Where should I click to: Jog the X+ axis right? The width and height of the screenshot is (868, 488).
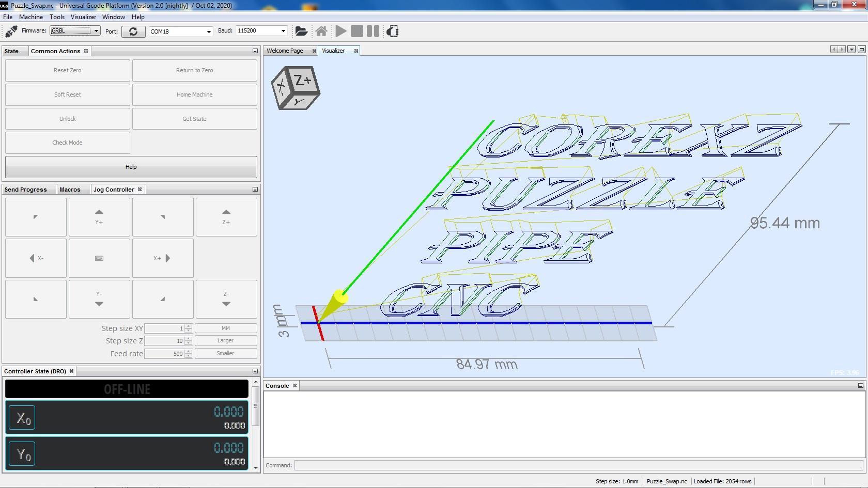(x=163, y=258)
